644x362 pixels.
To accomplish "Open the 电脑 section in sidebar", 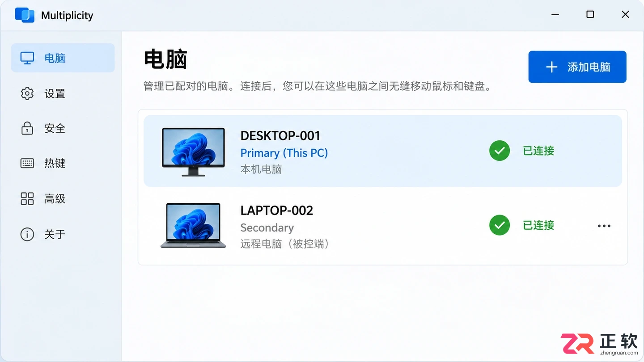I will pyautogui.click(x=63, y=58).
